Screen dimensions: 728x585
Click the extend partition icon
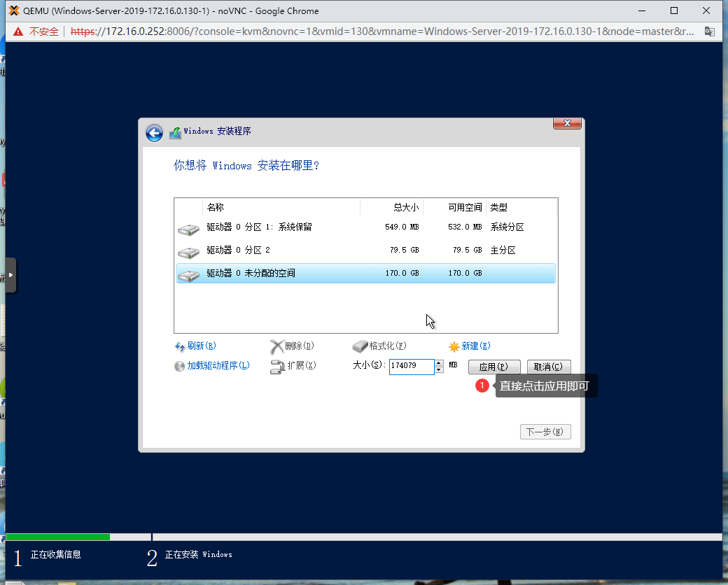(277, 367)
